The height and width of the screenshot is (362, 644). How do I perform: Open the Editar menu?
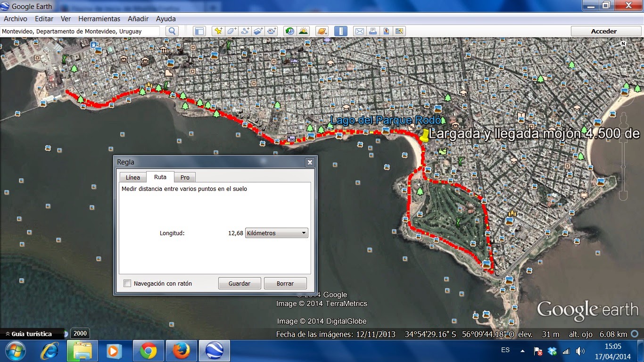[44, 19]
